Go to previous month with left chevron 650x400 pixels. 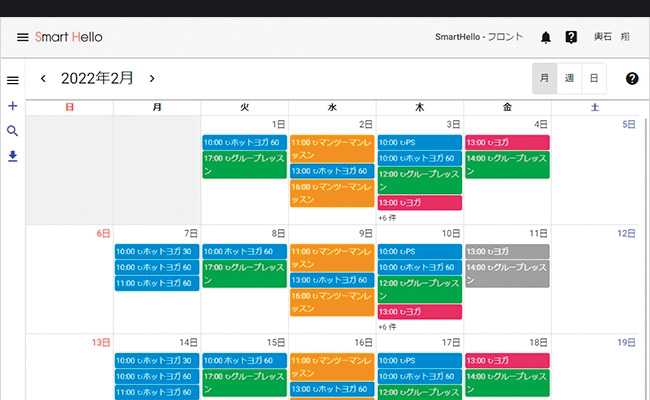click(43, 78)
